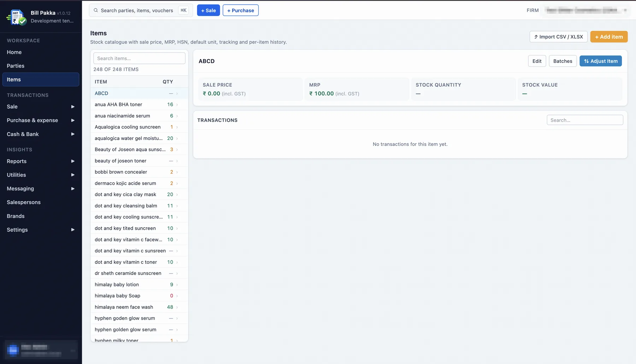This screenshot has height=364, width=636.
Task: Select dr sheth ceramide sunscreen
Action: click(139, 274)
